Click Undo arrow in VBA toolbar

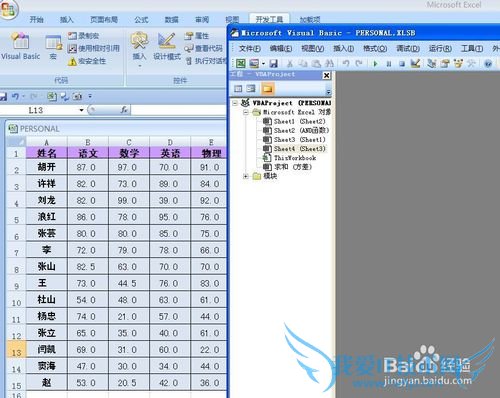click(x=346, y=63)
